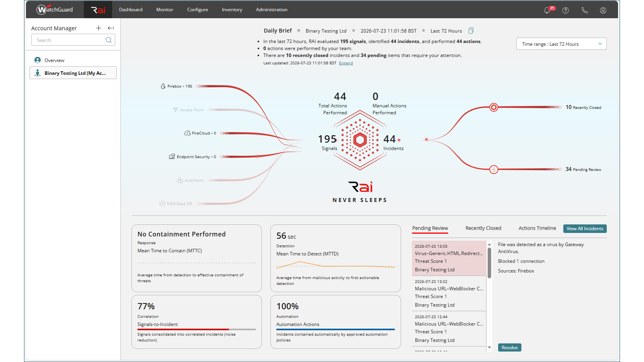This screenshot has width=644, height=362.
Task: Click the phone support icon
Action: 585,10
